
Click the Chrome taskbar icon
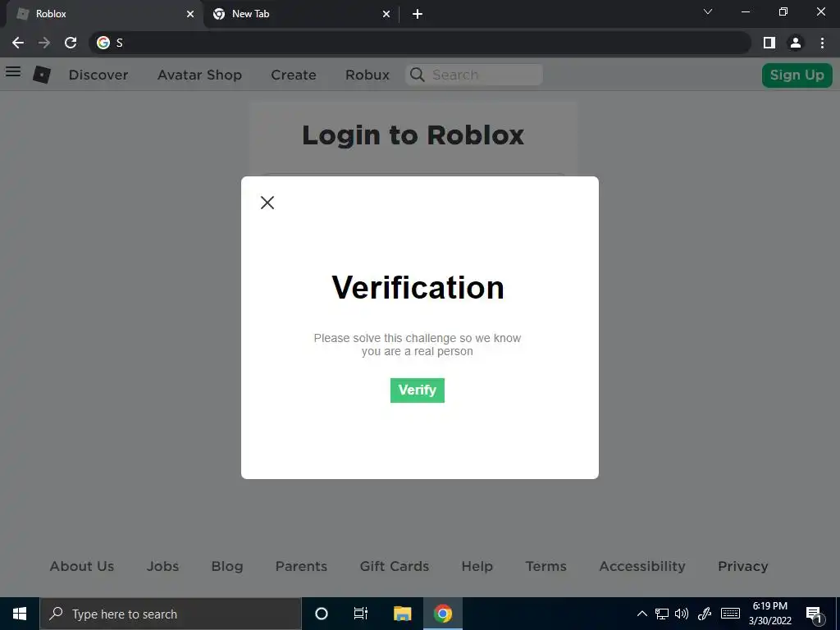[443, 614]
